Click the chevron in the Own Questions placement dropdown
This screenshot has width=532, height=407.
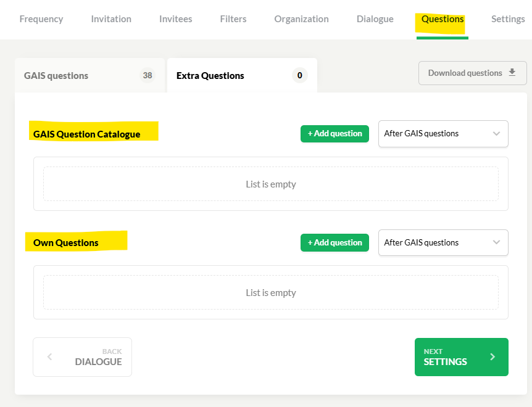tap(496, 242)
